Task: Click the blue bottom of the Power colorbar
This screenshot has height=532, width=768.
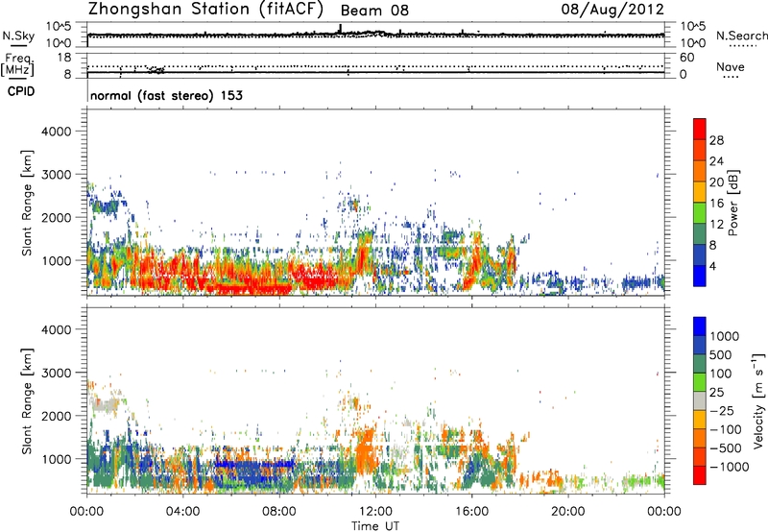Action: point(700,276)
